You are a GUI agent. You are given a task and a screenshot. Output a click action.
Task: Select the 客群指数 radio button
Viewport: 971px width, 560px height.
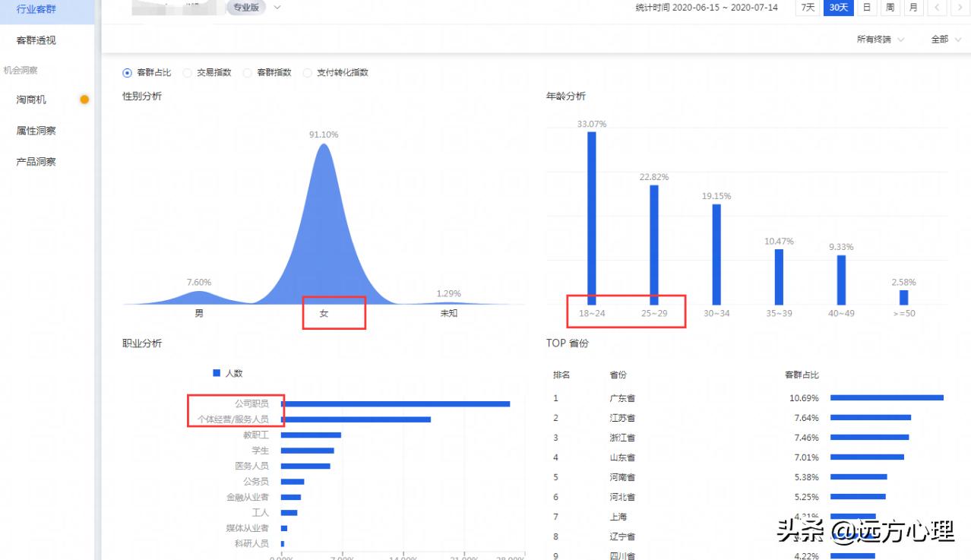tap(247, 72)
